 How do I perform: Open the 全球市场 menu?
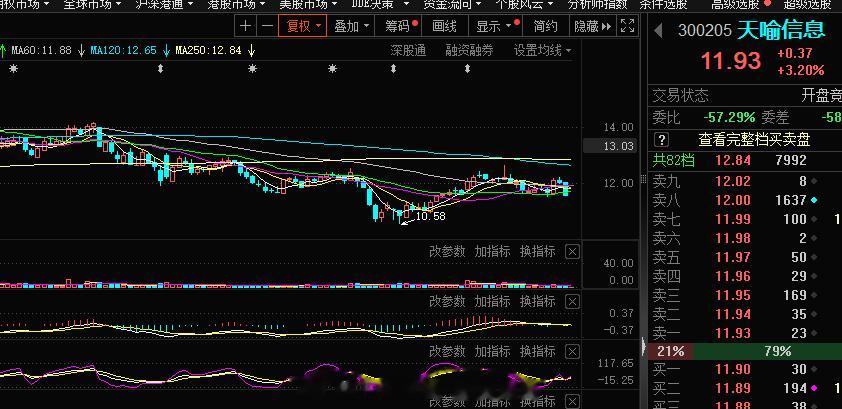pyautogui.click(x=91, y=4)
